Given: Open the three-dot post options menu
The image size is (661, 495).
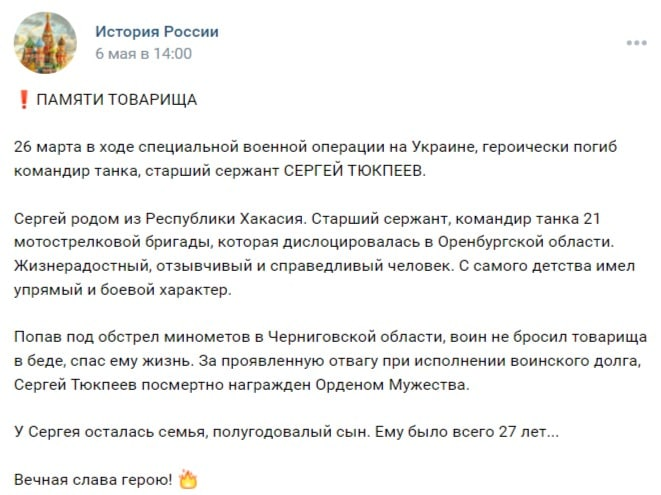Looking at the screenshot, I should point(637,43).
